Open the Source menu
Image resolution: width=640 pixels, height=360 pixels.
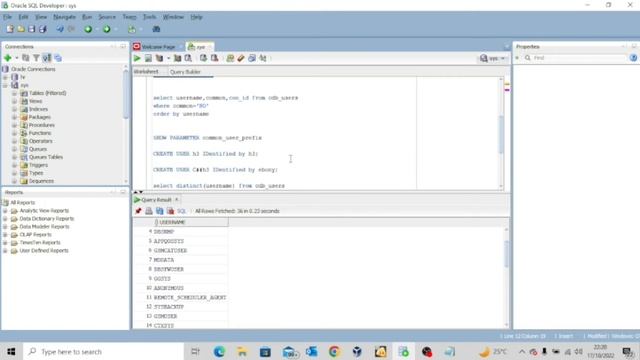[107, 17]
